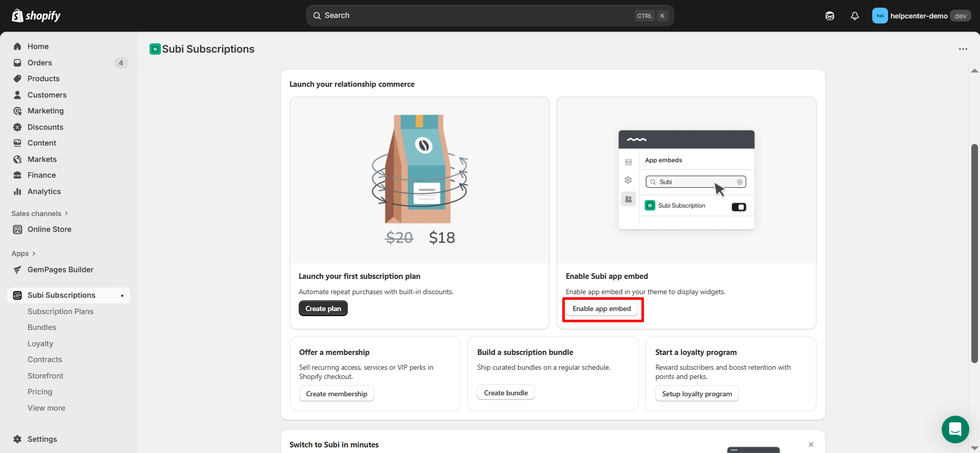Go to Subscription Plans
This screenshot has height=453, width=980.
point(60,312)
